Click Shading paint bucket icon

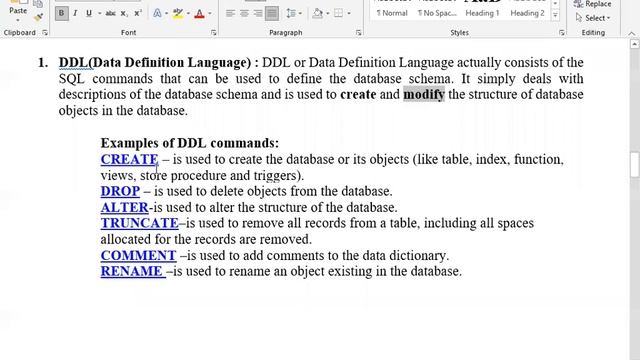click(x=318, y=13)
